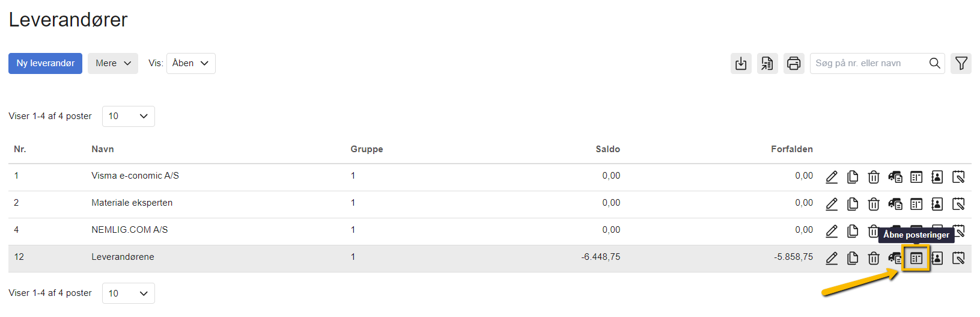980x317 pixels.
Task: Open the filter funnel icon
Action: point(961,63)
